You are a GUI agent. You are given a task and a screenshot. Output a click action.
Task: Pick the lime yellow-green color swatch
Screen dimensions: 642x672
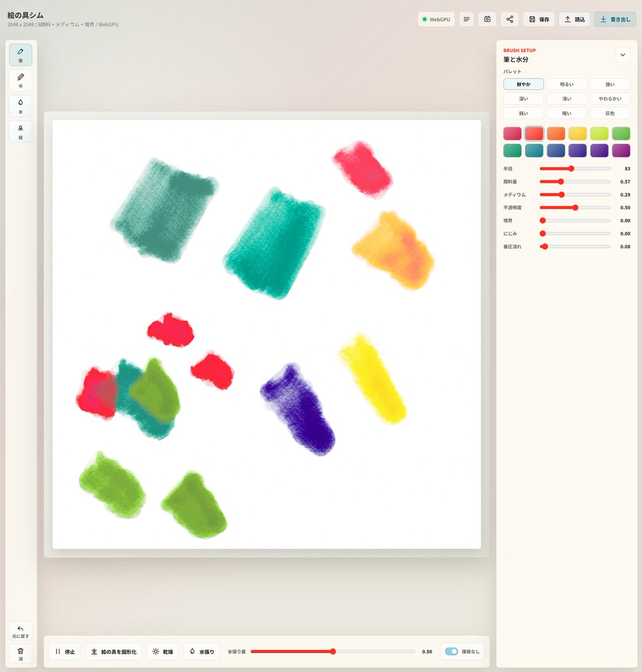point(599,133)
